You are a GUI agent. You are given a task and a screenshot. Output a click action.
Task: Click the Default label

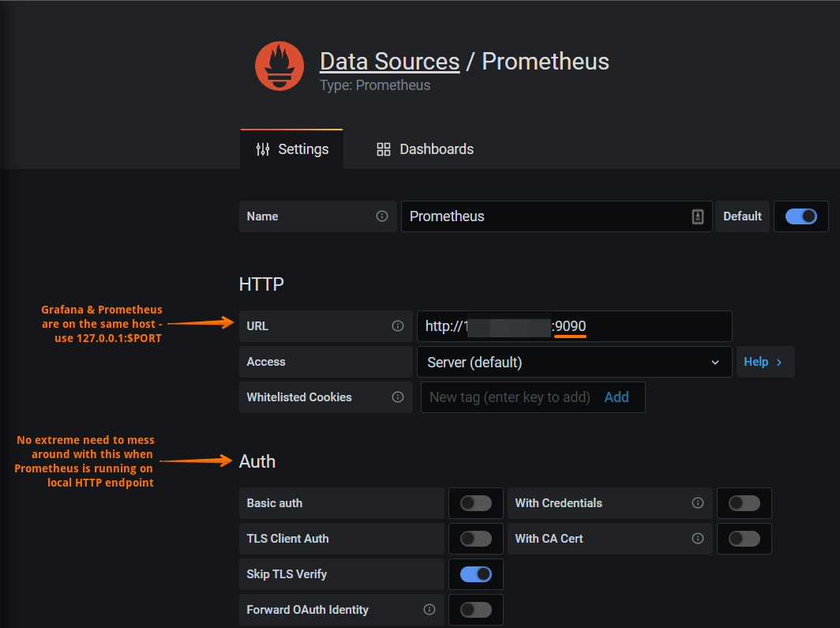tap(742, 216)
